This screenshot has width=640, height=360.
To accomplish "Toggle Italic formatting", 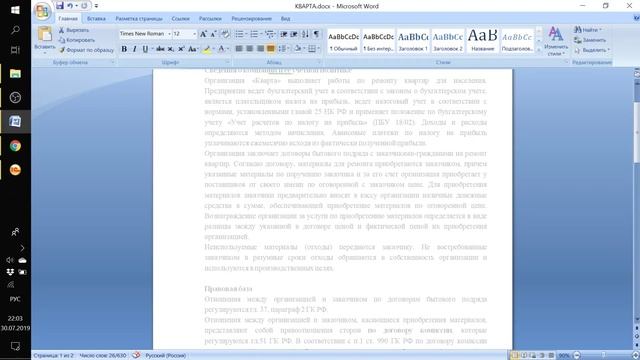I will click(x=134, y=49).
